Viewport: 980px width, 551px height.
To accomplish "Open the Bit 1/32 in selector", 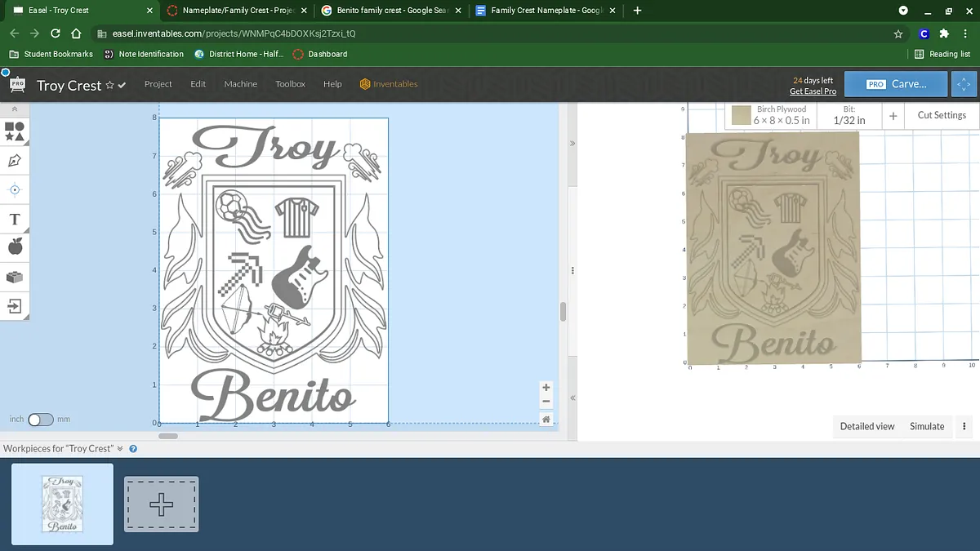I will pyautogui.click(x=849, y=115).
